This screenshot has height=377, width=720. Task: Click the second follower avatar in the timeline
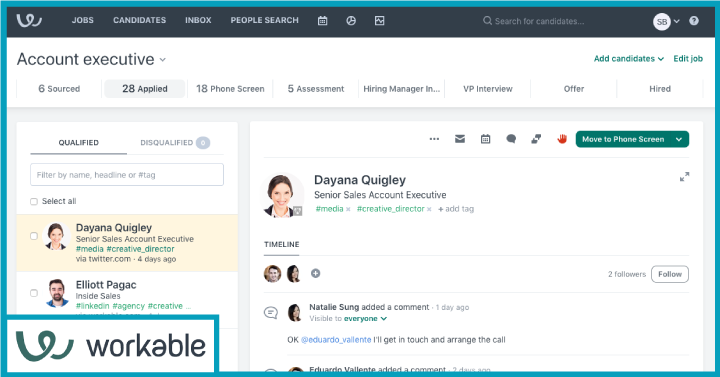(293, 274)
